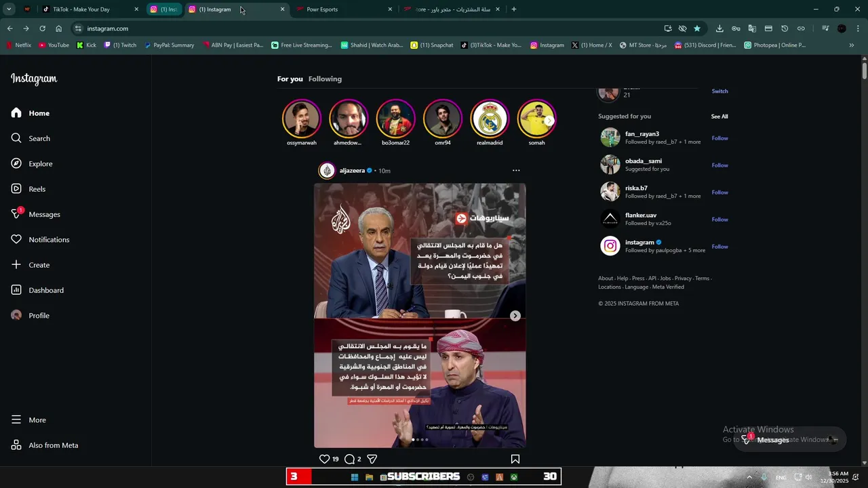Viewport: 868px width, 488px height.
Task: Follow riska.b7
Action: 719,192
